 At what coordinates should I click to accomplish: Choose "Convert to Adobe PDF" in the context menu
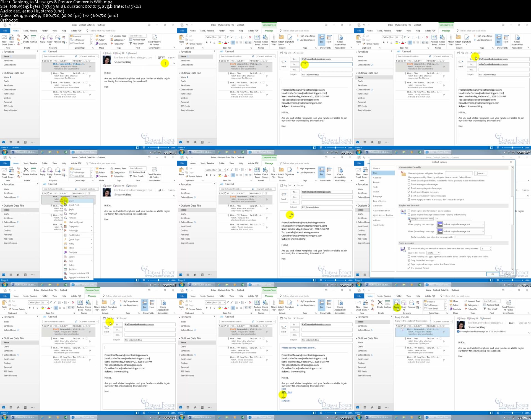[x=79, y=273]
